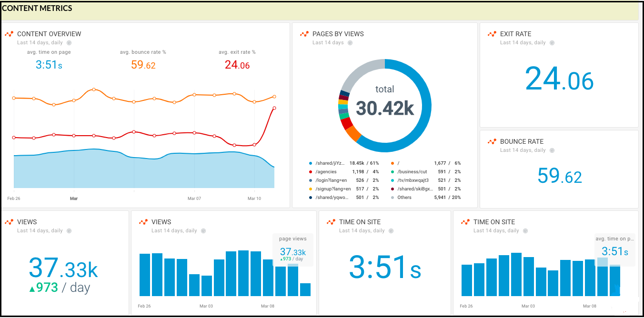
Task: Click the avg. time on p... tooltip
Action: click(615, 249)
